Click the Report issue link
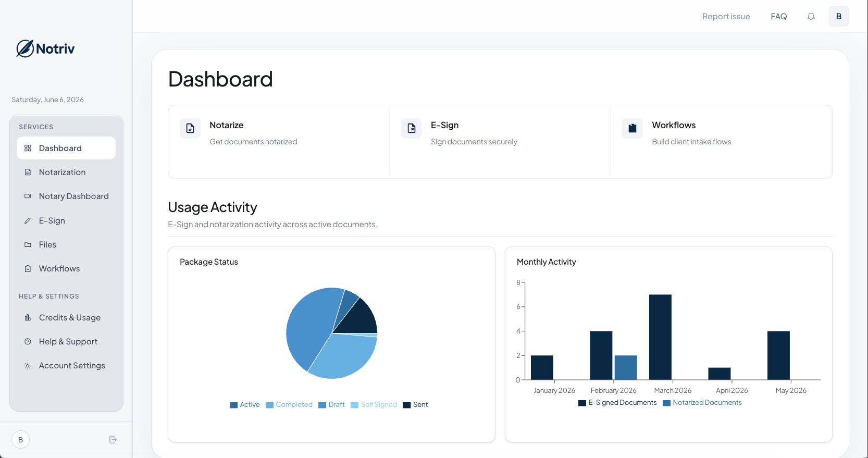 [726, 17]
